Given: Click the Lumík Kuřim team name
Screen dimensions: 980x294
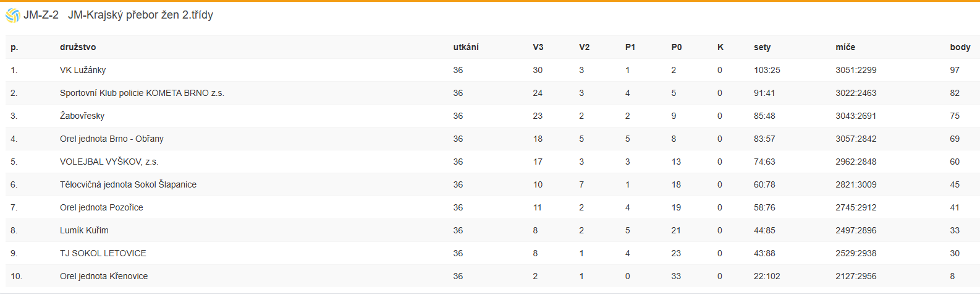Looking at the screenshot, I should [x=84, y=230].
